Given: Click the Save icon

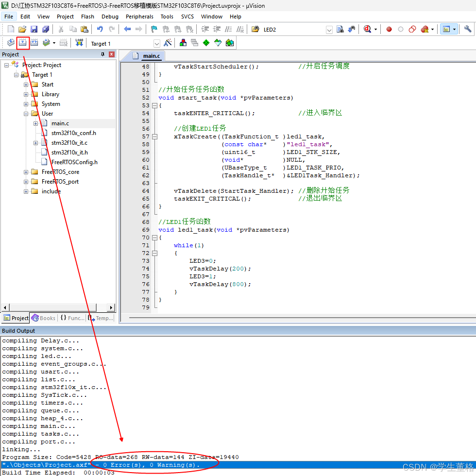Looking at the screenshot, I should pyautogui.click(x=34, y=29).
